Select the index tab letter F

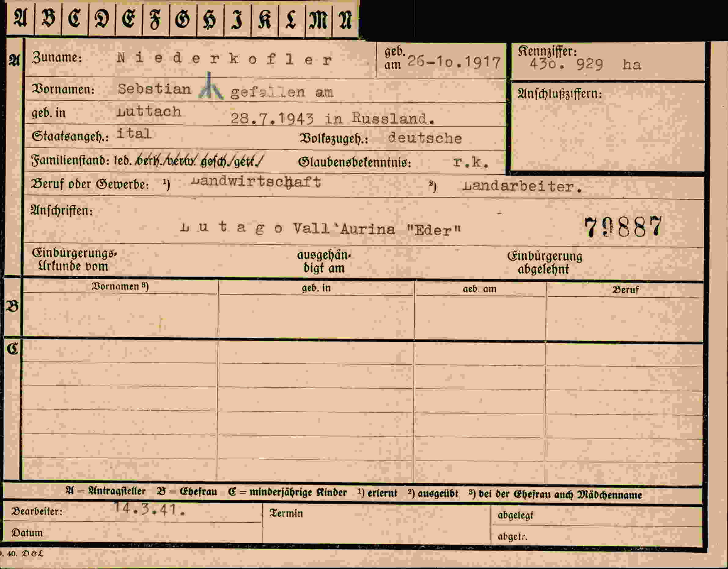tap(156, 19)
